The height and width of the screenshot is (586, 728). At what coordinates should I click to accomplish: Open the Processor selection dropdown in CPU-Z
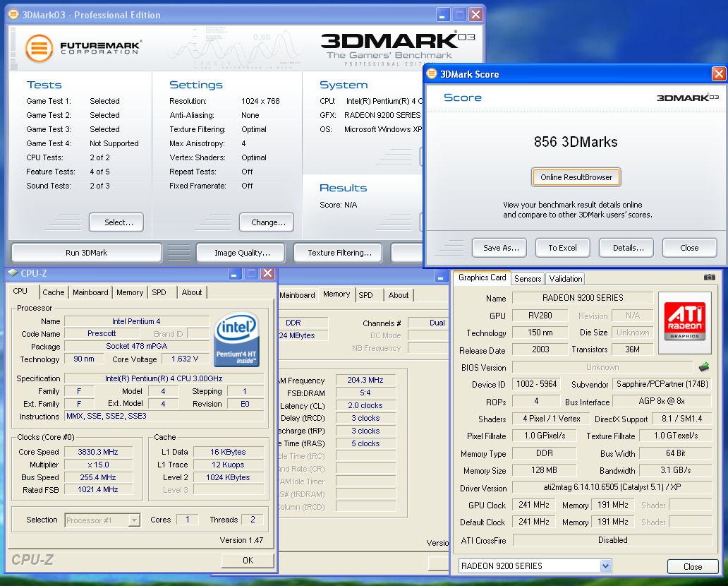[x=134, y=520]
